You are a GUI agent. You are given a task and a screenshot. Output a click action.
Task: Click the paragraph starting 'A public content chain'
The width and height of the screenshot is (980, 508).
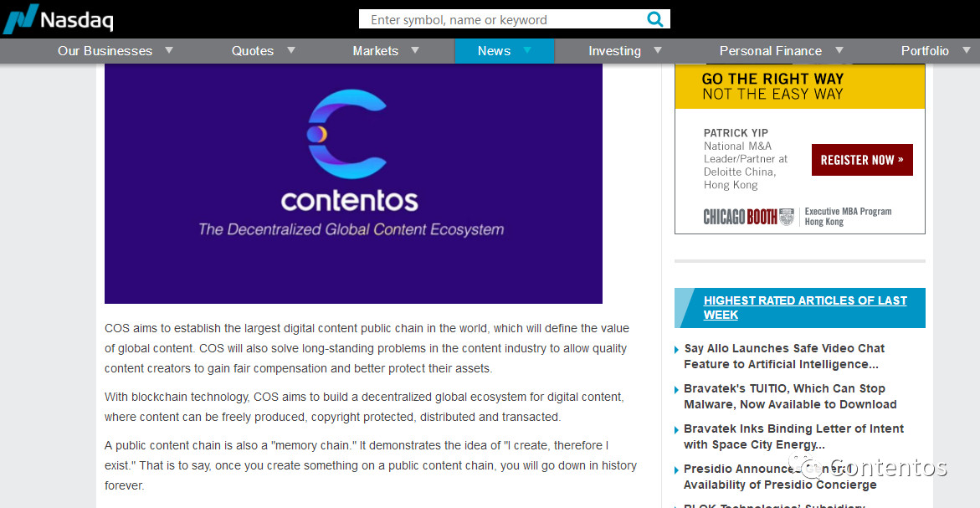tap(371, 465)
